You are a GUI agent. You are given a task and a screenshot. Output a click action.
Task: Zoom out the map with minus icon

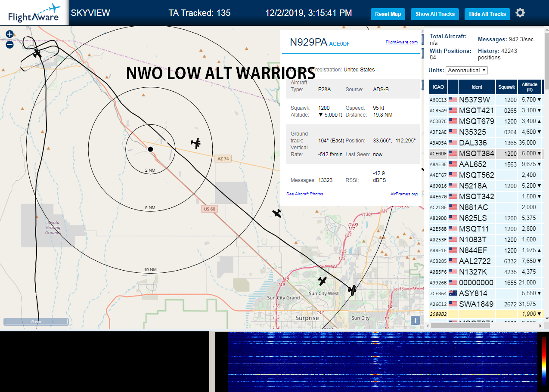coord(9,44)
